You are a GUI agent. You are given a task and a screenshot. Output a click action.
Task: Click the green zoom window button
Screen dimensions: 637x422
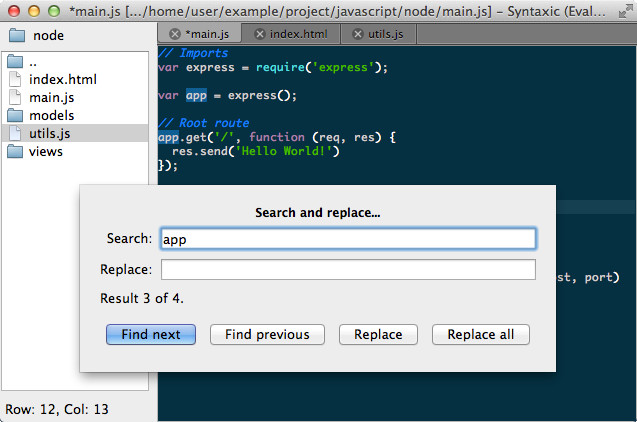(x=54, y=11)
